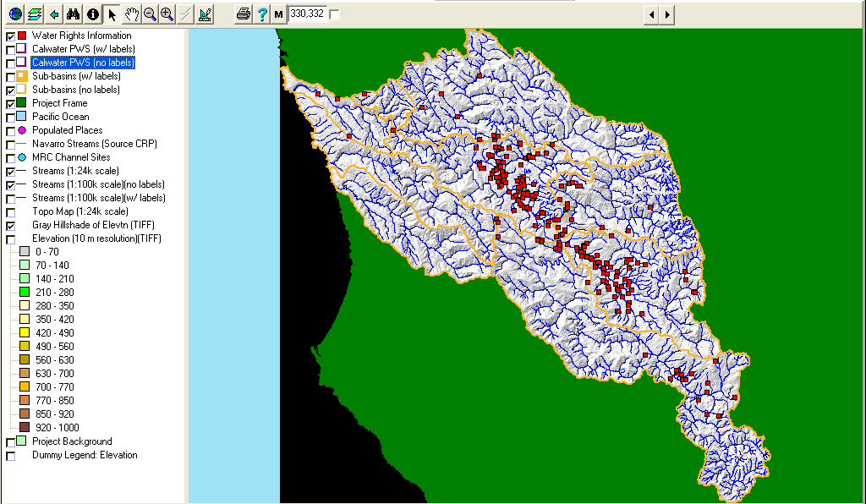Uncheck Sub-basins (no labels) layer

click(10, 90)
